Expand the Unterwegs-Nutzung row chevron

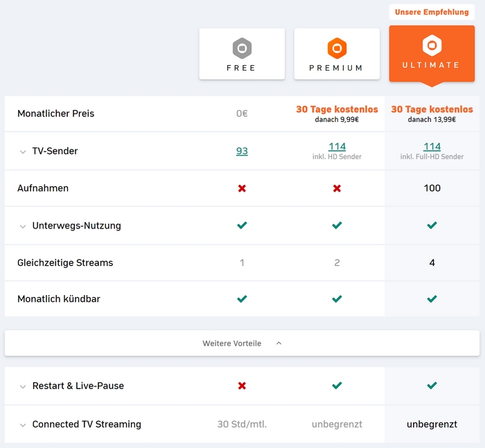tap(23, 226)
